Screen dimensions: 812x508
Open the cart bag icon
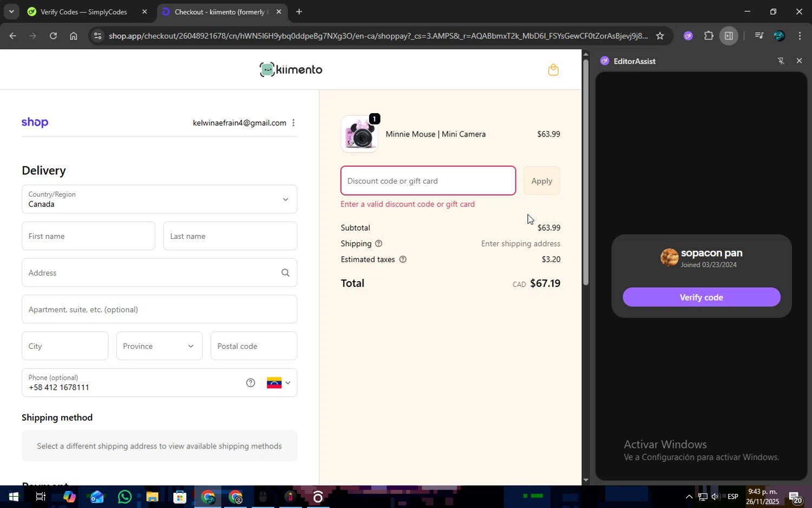(x=553, y=69)
